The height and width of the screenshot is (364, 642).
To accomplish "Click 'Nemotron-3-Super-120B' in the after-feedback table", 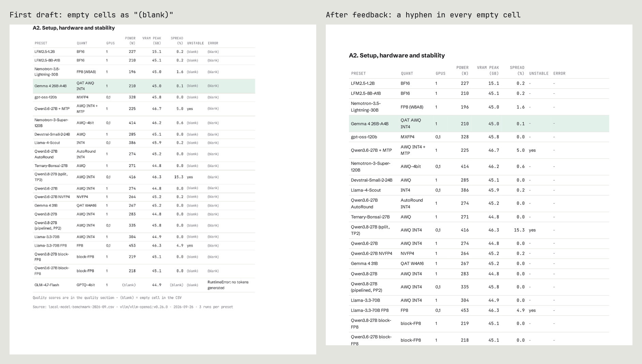I will 370,167.
